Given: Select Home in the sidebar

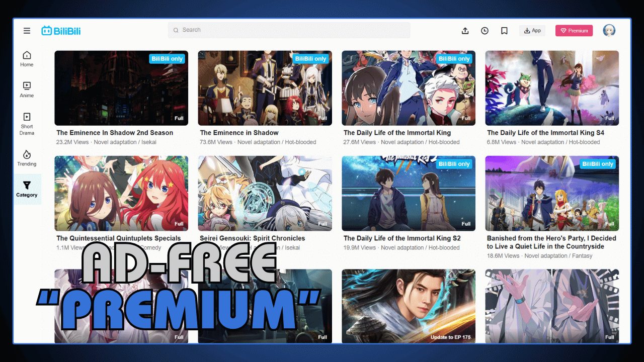Looking at the screenshot, I should coord(26,58).
